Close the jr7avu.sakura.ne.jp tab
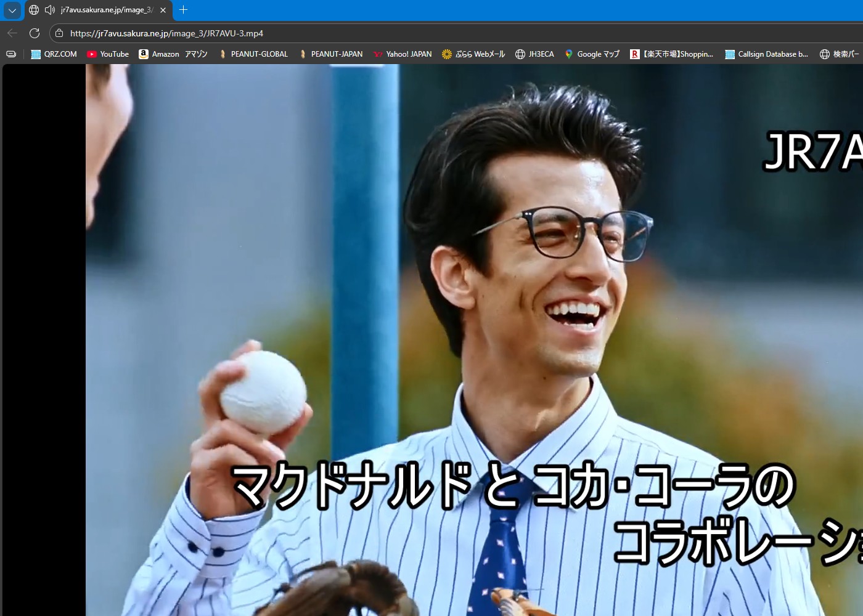 point(163,10)
